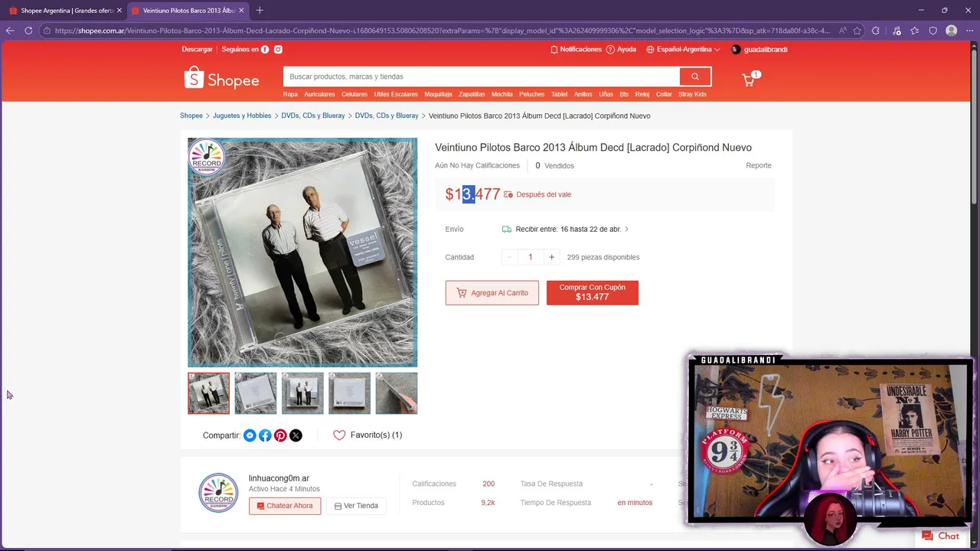Open the browser profile avatar
This screenshot has width=980, height=551.
(x=951, y=31)
